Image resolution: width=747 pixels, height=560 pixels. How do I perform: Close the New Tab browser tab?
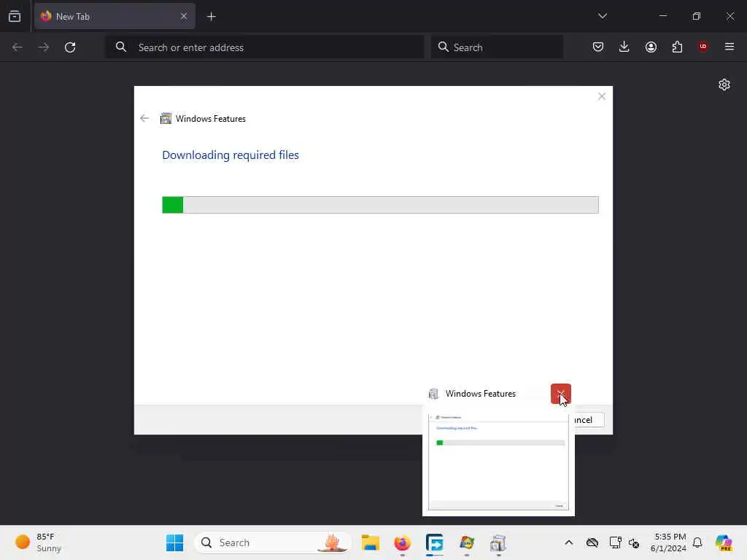point(183,16)
